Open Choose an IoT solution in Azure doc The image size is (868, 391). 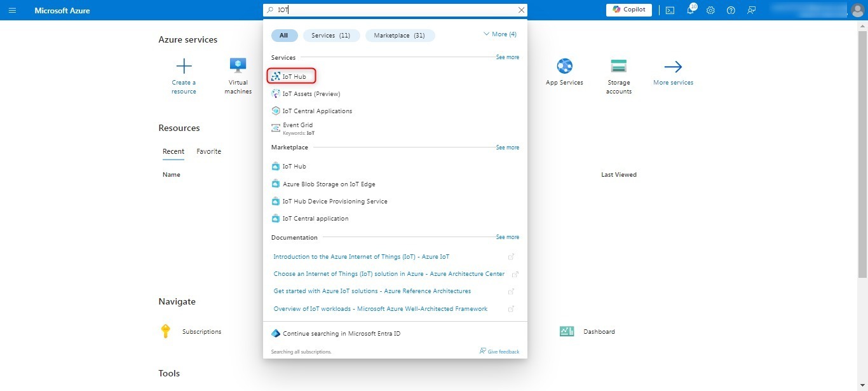point(389,274)
